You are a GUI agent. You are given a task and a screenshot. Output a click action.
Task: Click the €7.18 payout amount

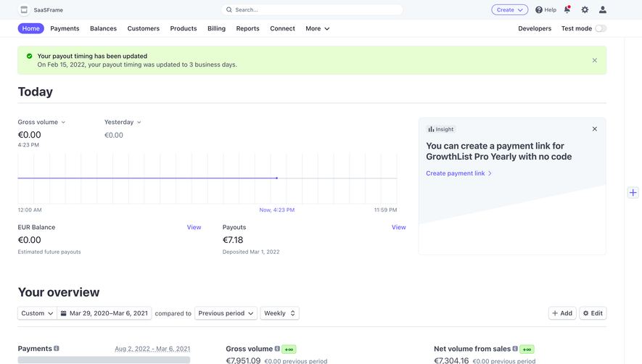233,240
